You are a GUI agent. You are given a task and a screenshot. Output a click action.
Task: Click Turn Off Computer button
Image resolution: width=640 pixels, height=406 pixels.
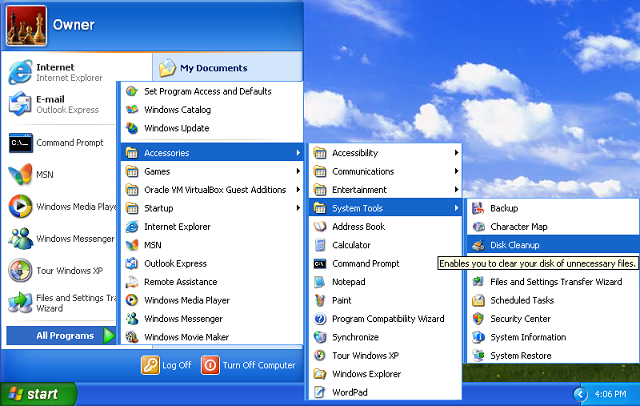coord(248,365)
